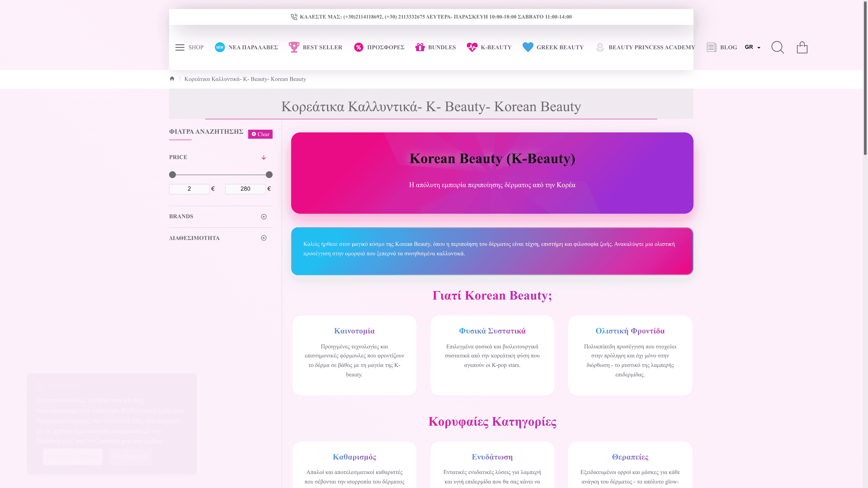Screen dimensions: 868x488
Task: Click the Γιατί Korean Beauty; heading
Action: tap(492, 295)
